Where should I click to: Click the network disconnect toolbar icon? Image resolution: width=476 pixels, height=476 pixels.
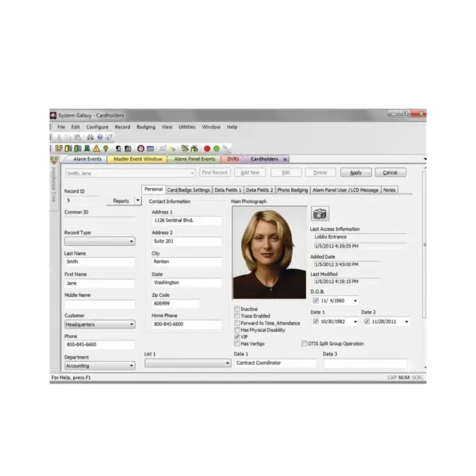[x=185, y=148]
